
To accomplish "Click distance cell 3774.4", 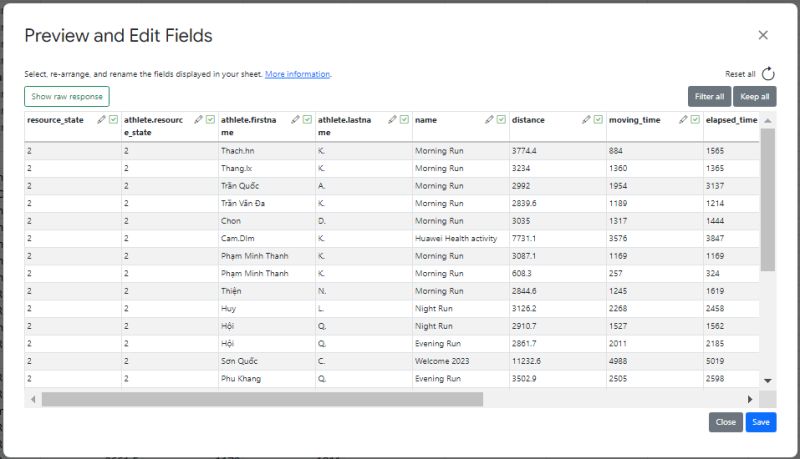I will [558, 151].
